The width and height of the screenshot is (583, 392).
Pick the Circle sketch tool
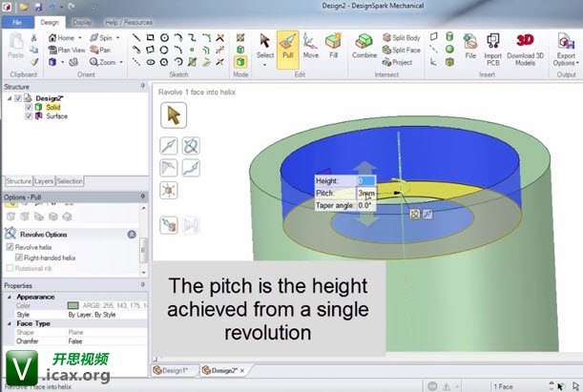[164, 37]
